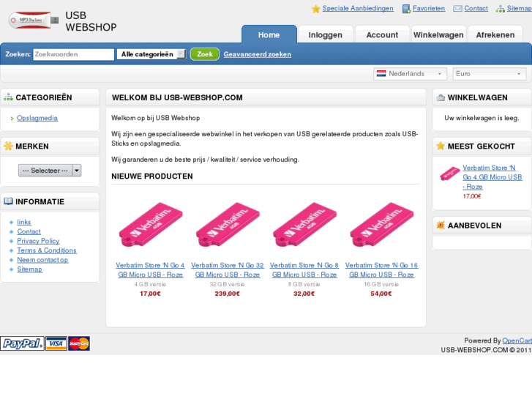The width and height of the screenshot is (532, 399).
Task: Click the NIEUWE PRODUCTEN heading
Action: tap(152, 176)
